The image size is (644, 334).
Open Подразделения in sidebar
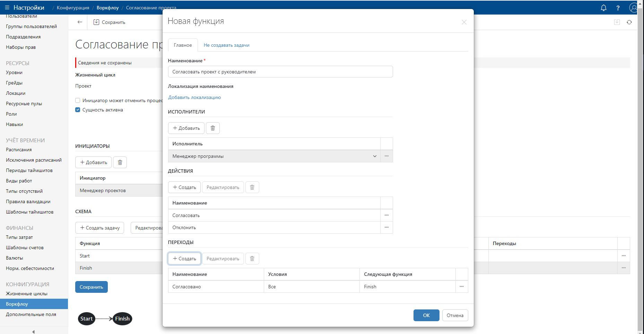(23, 37)
